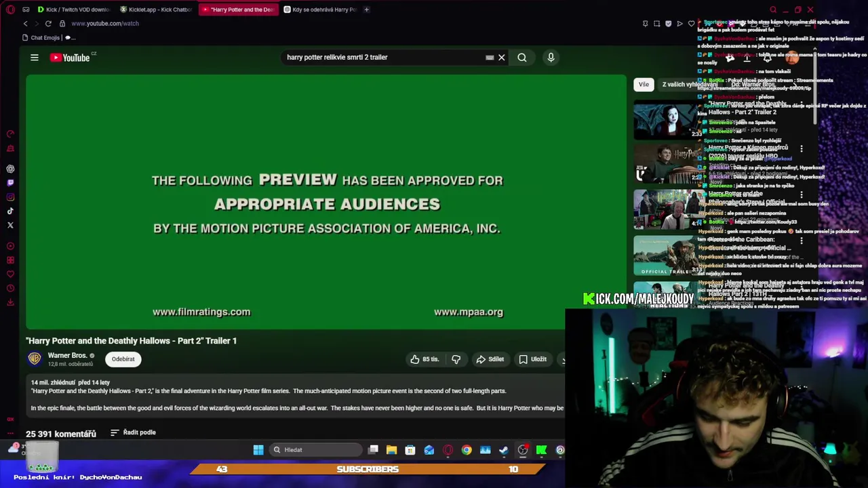Open more options for Deathly Hallows Trailer 2
Image resolution: width=868 pixels, height=488 pixels.
tap(802, 106)
